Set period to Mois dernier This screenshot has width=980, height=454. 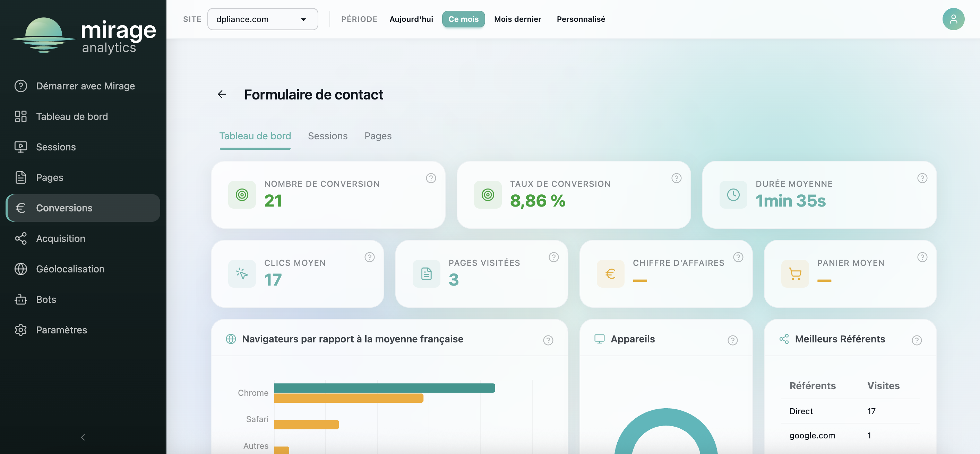point(517,19)
